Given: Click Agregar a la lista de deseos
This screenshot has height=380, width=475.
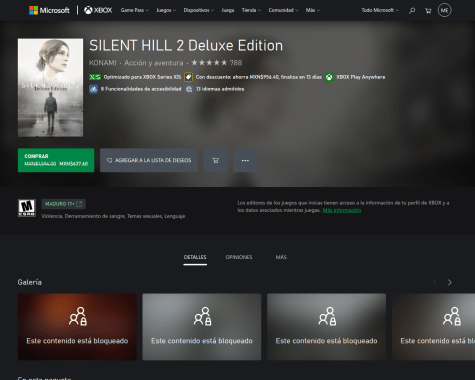Looking at the screenshot, I should (x=149, y=160).
